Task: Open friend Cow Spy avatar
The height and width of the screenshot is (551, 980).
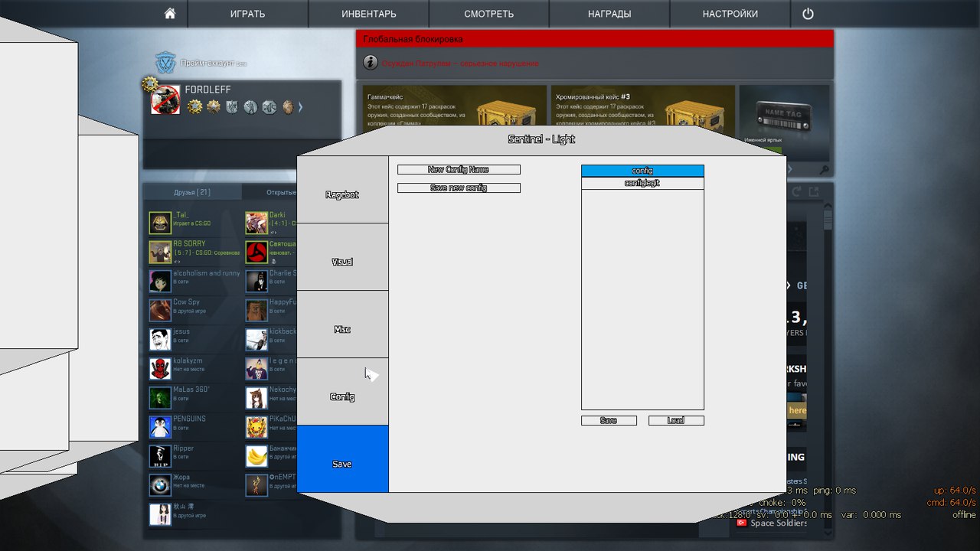Action: click(160, 310)
